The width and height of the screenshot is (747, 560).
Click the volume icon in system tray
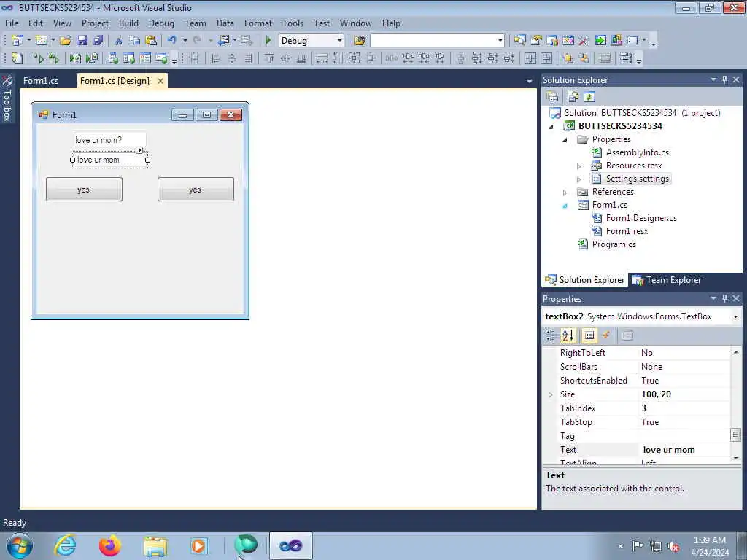(x=673, y=546)
